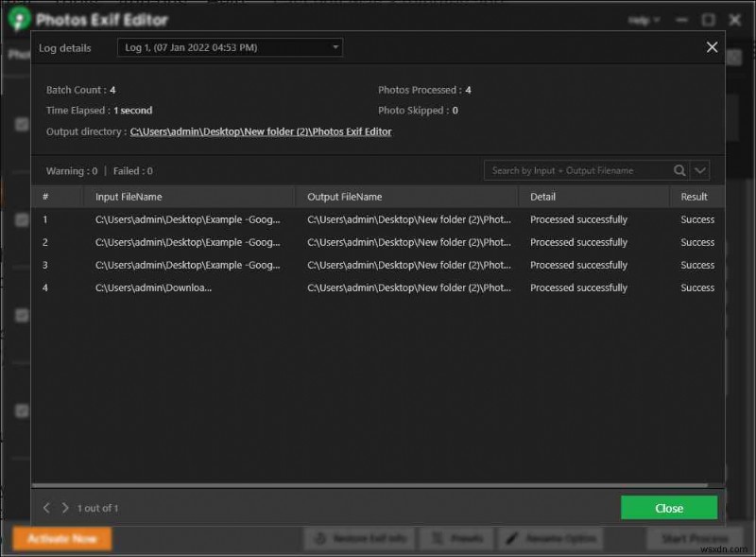This screenshot has height=557, width=756.
Task: Click the Photos Exif Editor logo icon
Action: tap(19, 19)
